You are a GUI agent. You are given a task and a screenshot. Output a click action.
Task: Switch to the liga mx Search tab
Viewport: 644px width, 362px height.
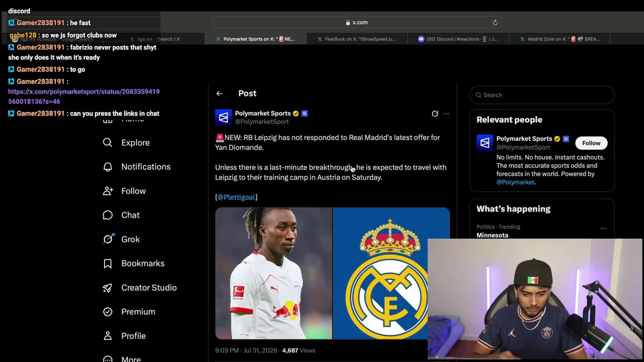coord(155,39)
